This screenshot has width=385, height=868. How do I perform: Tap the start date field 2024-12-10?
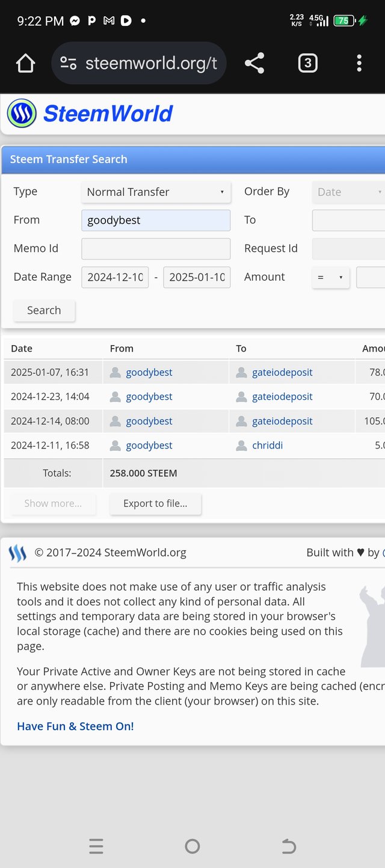pos(115,277)
